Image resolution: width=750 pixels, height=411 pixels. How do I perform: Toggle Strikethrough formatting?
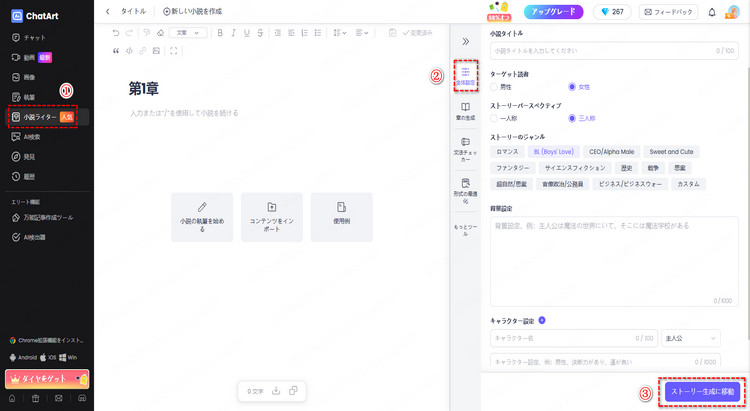pyautogui.click(x=260, y=33)
